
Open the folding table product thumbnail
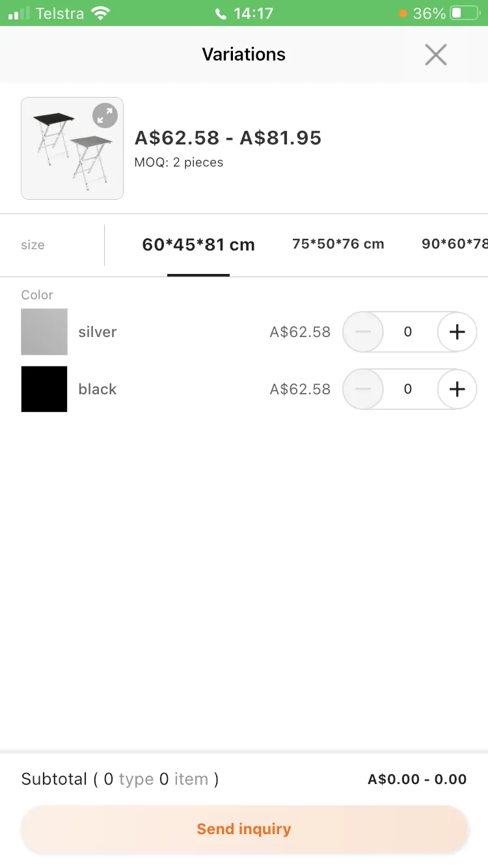click(72, 148)
